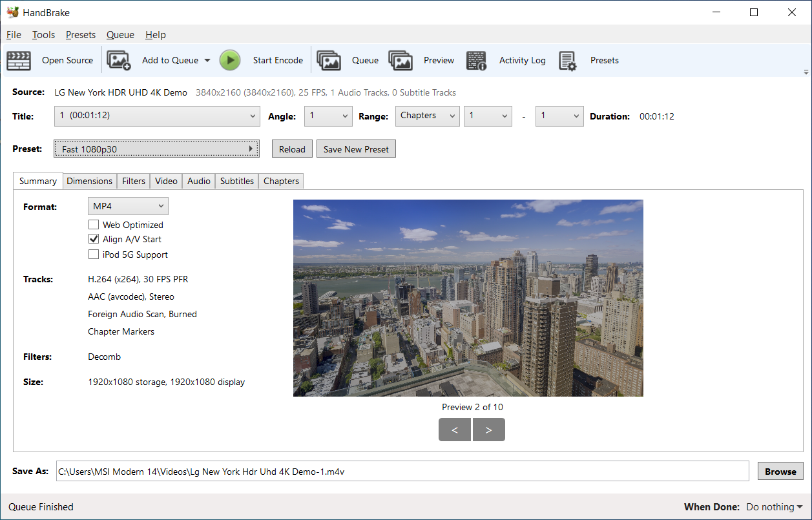Click the H.264 (x264), 30 FPS PFR text

pos(138,279)
